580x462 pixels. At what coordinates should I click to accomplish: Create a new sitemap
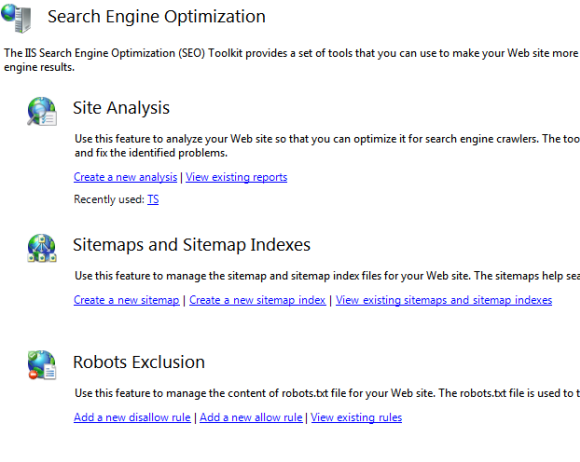point(127,300)
